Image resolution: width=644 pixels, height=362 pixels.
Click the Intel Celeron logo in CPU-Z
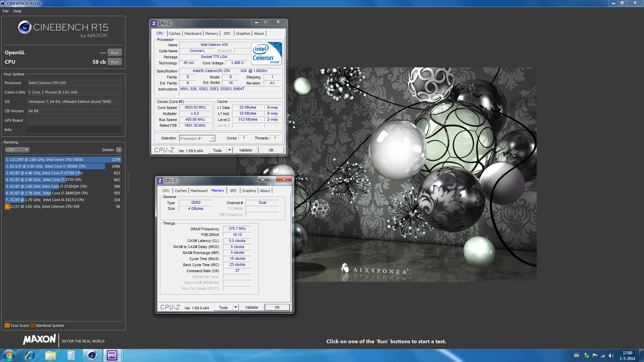[266, 54]
